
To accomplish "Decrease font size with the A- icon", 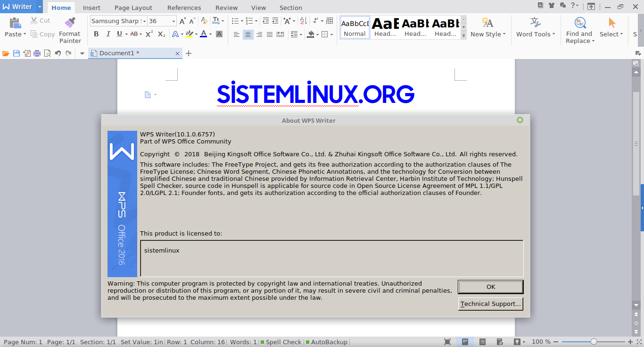I will click(192, 21).
